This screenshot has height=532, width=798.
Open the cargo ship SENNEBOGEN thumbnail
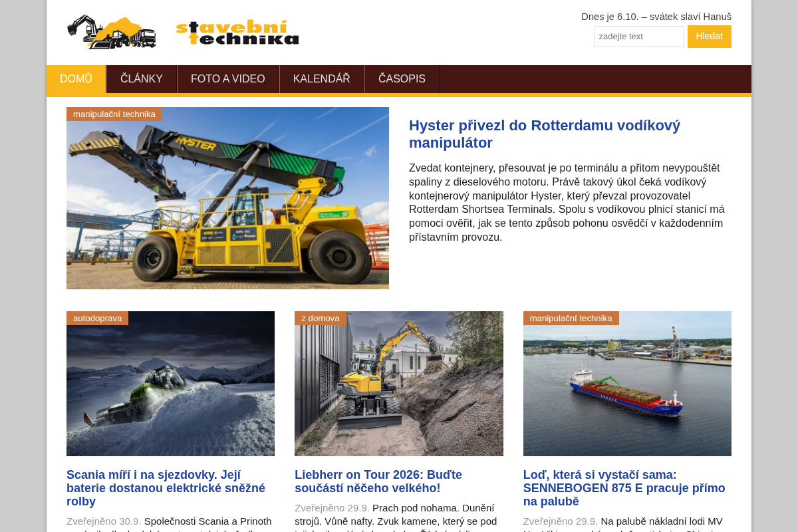point(627,384)
